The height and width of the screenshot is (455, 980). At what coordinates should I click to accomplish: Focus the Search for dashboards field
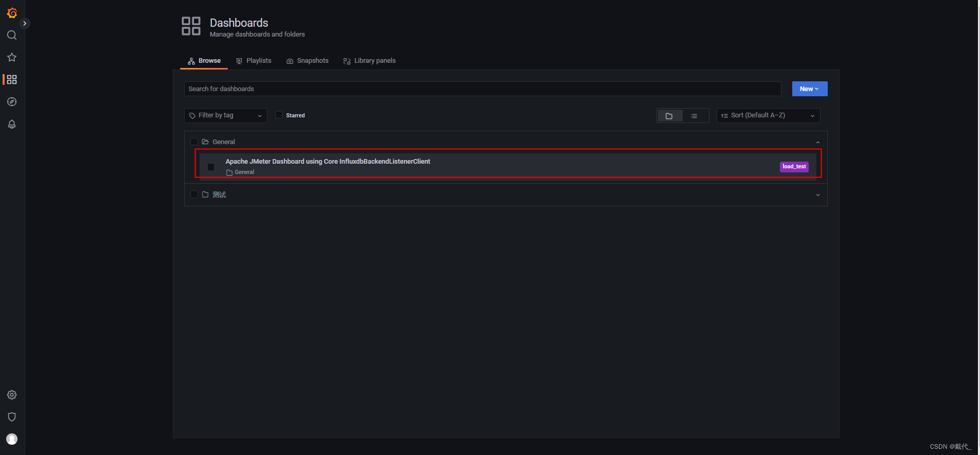point(483,89)
